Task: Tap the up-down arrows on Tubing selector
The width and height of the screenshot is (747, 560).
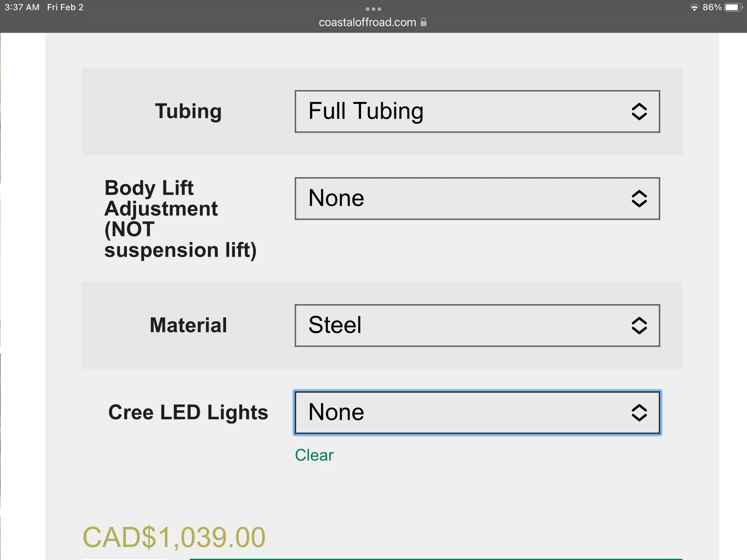Action: (x=639, y=112)
